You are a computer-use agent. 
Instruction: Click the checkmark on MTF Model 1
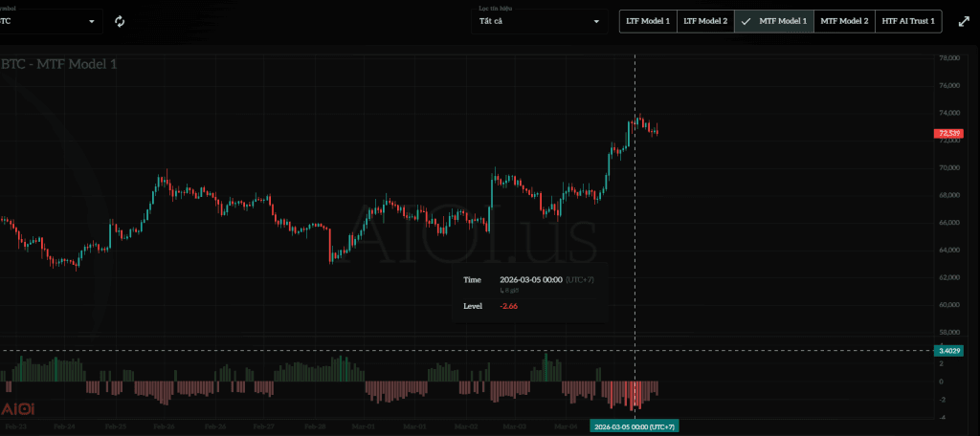point(746,21)
